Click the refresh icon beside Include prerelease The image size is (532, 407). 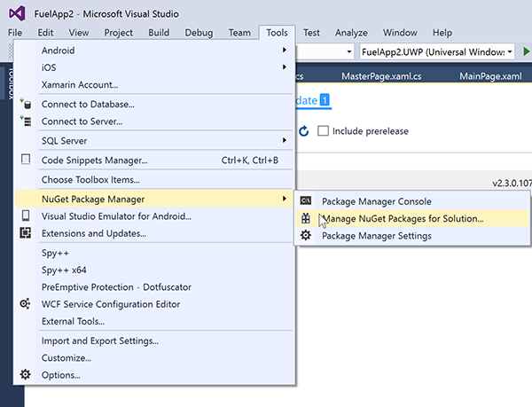pos(303,131)
